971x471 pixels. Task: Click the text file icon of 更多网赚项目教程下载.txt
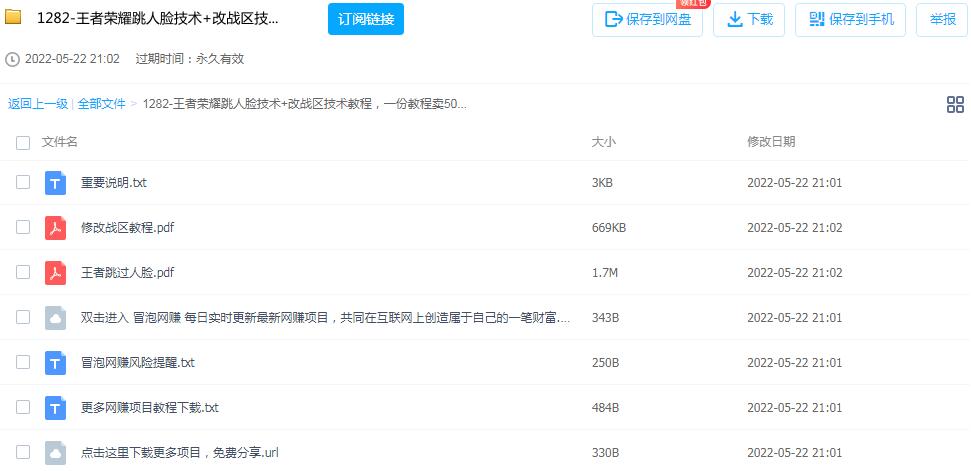55,408
